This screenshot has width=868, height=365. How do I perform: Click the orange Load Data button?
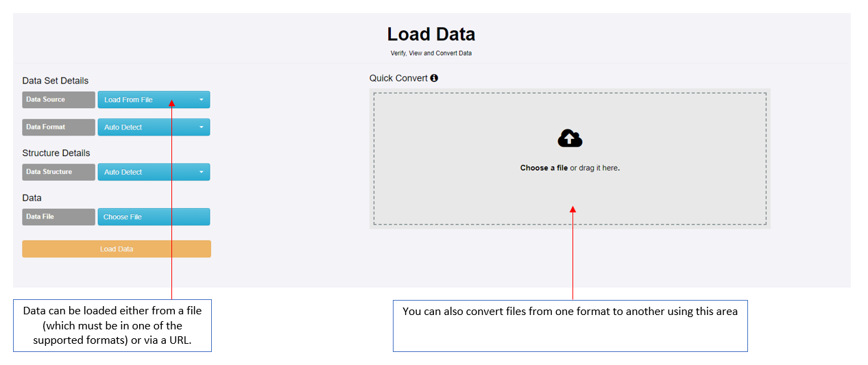click(x=117, y=249)
